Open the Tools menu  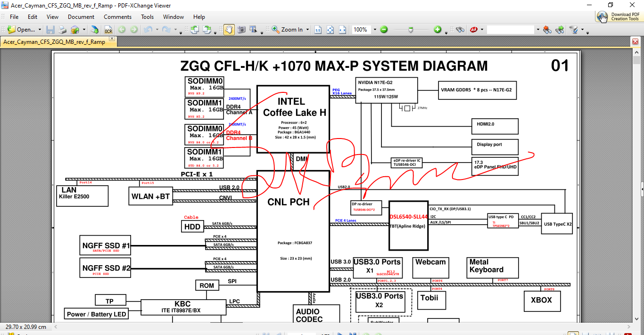pos(148,16)
